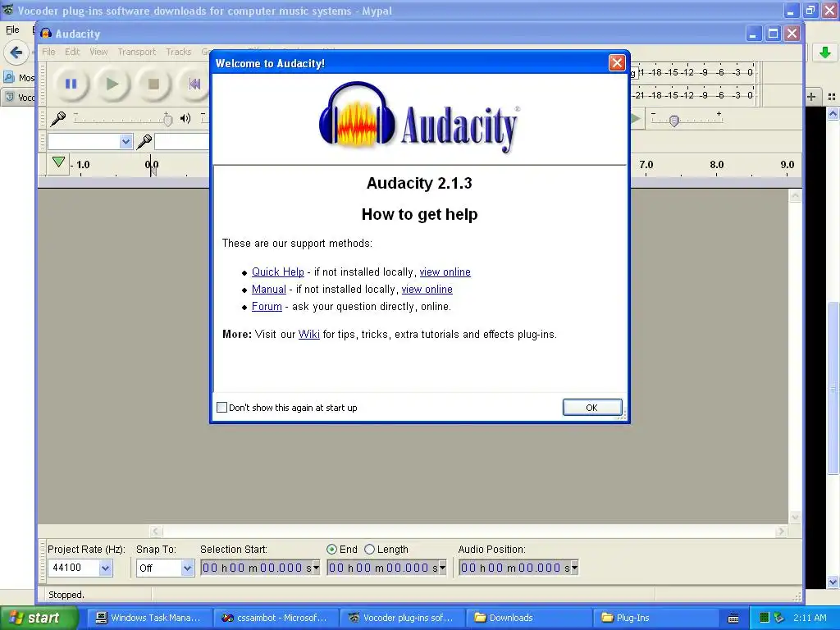
Task: Click the Audacity horizontal scrollbar left arrow
Action: [x=155, y=531]
